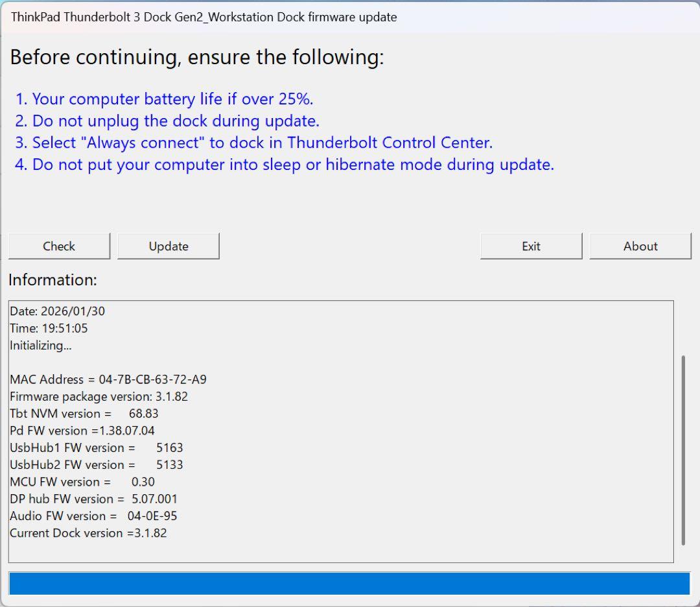Click the Current Dock version line
Image resolution: width=700 pixels, height=607 pixels.
coord(88,533)
